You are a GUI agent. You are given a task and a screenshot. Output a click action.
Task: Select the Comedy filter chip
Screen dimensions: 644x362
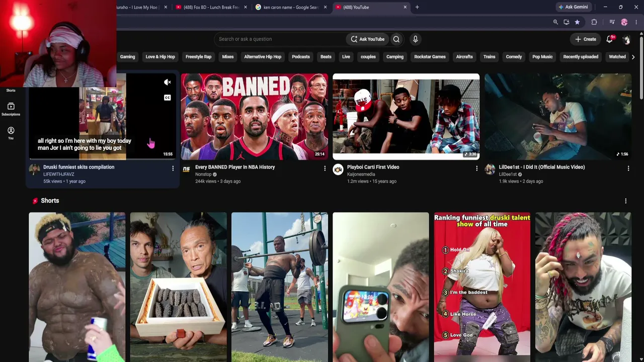[514, 57]
